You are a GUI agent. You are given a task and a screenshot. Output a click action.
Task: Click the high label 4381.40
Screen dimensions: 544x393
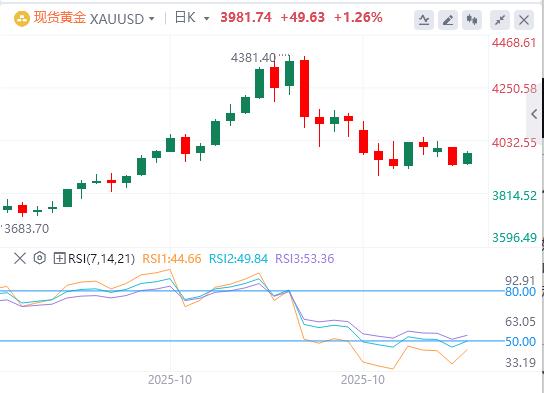point(253,58)
